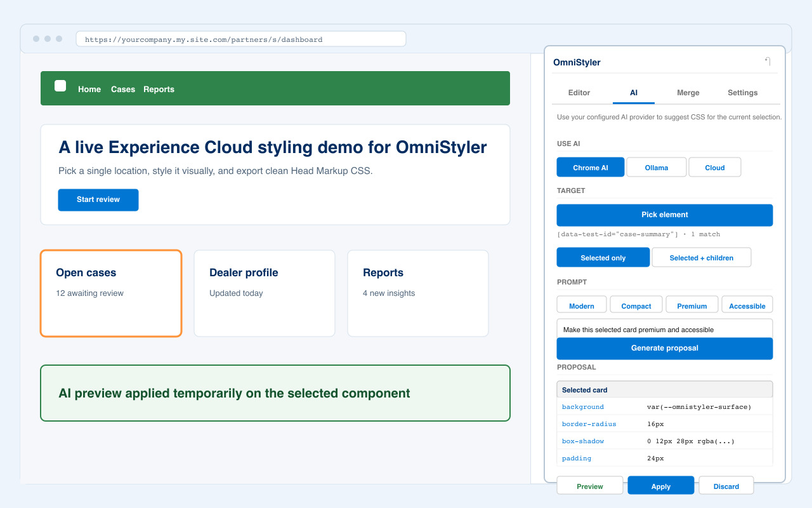Click the Apply button
812x508 pixels.
(661, 486)
